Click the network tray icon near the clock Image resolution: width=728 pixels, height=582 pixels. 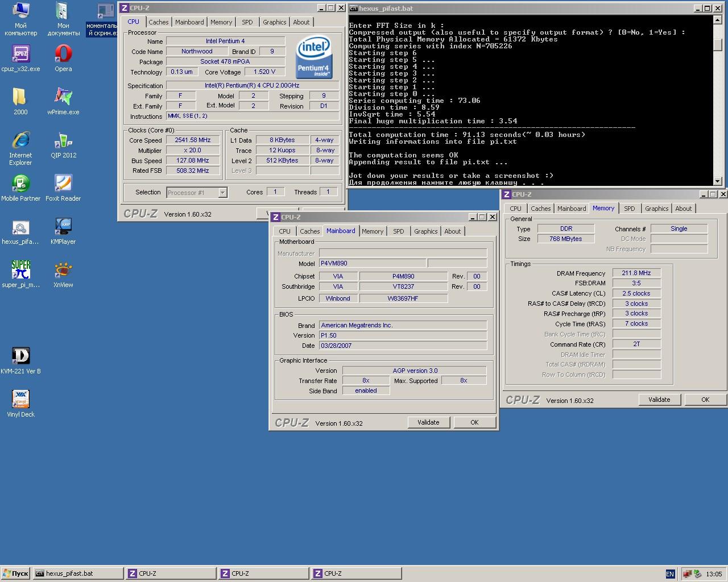[x=687, y=574]
